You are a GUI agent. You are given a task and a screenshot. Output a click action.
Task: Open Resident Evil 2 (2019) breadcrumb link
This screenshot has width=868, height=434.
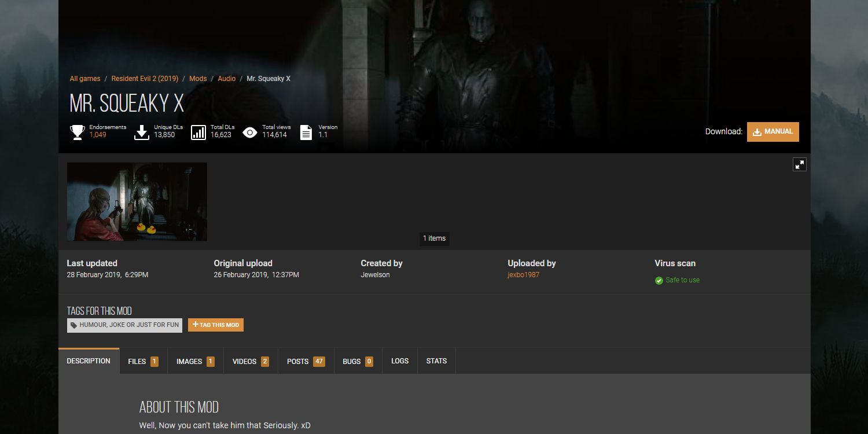[145, 79]
